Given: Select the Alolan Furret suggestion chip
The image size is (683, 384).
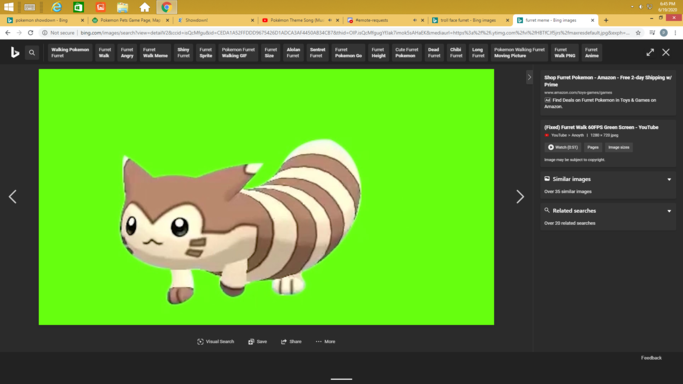Looking at the screenshot, I should 293,53.
